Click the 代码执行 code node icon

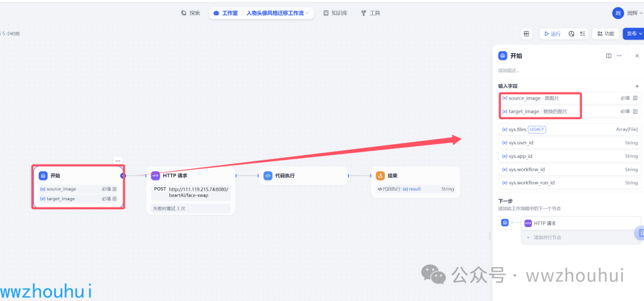pyautogui.click(x=267, y=176)
